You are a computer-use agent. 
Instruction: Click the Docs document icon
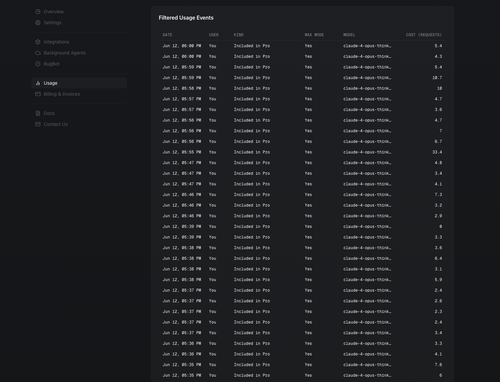pos(38,113)
